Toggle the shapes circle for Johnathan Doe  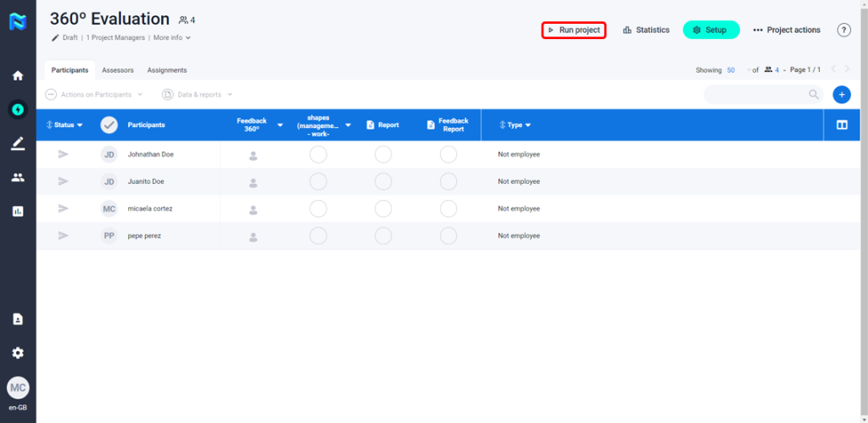click(318, 154)
